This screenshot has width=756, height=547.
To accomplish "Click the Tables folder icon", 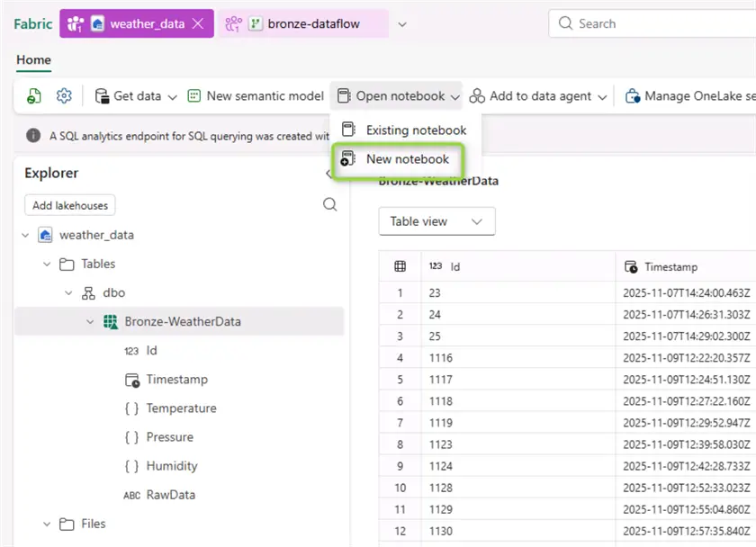I will pyautogui.click(x=67, y=265).
